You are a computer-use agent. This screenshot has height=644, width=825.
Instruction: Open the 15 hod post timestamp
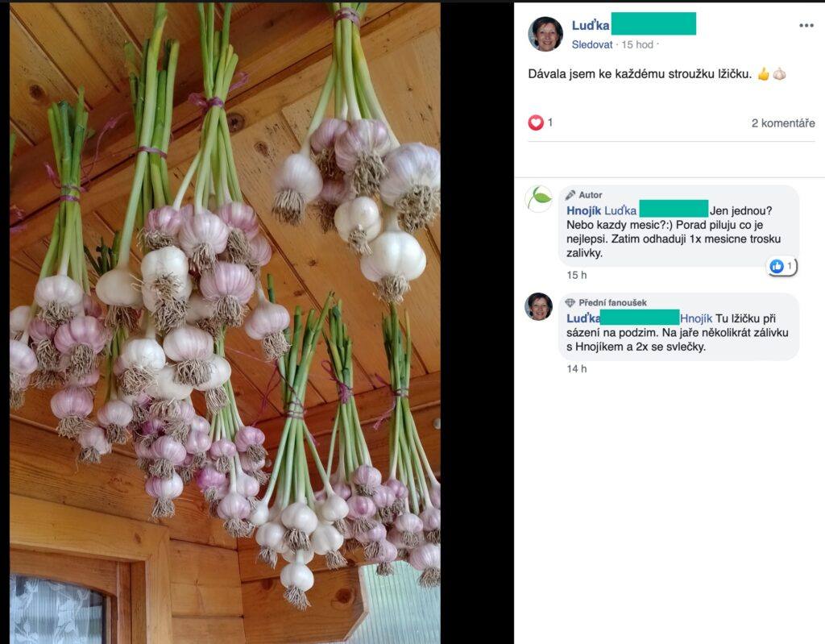[x=637, y=45]
